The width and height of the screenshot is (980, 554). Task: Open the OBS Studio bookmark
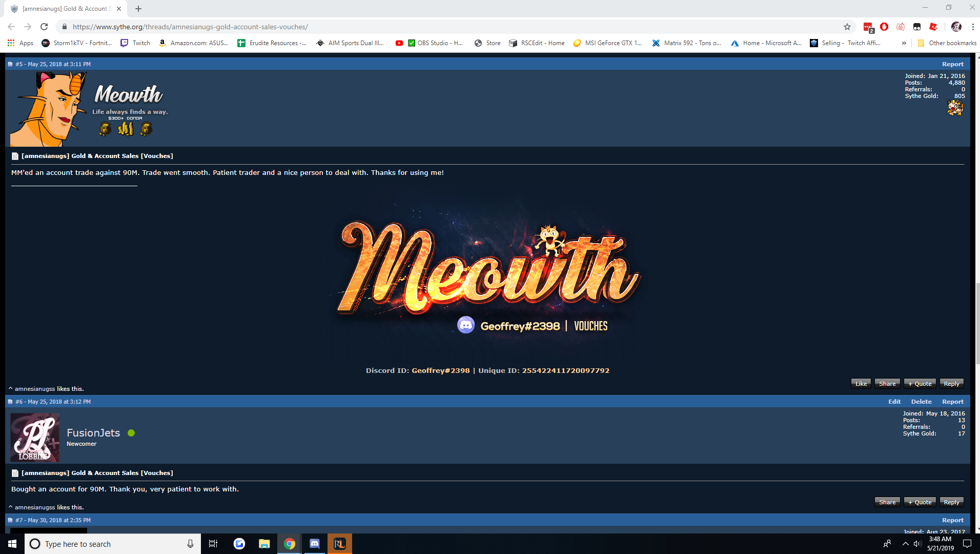(x=436, y=43)
